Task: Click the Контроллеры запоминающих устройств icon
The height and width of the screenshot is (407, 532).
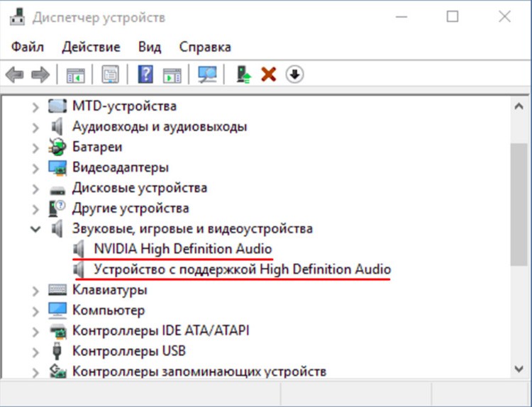Action: point(57,372)
